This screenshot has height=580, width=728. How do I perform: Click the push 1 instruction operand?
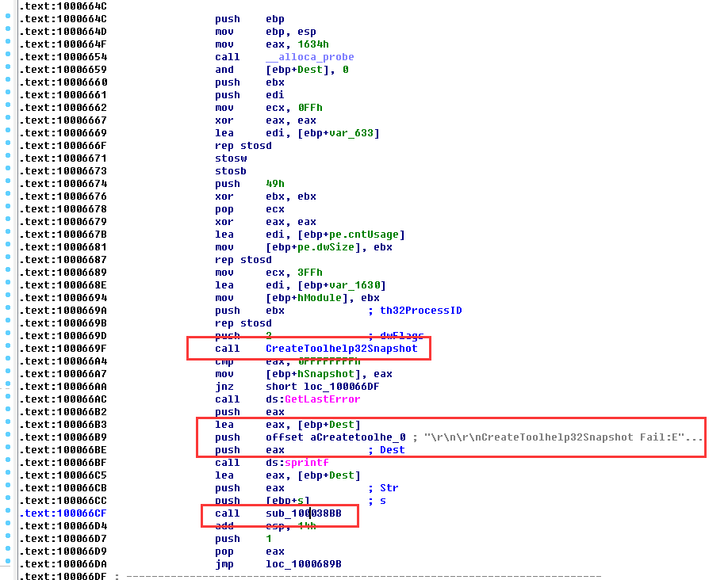pyautogui.click(x=269, y=539)
